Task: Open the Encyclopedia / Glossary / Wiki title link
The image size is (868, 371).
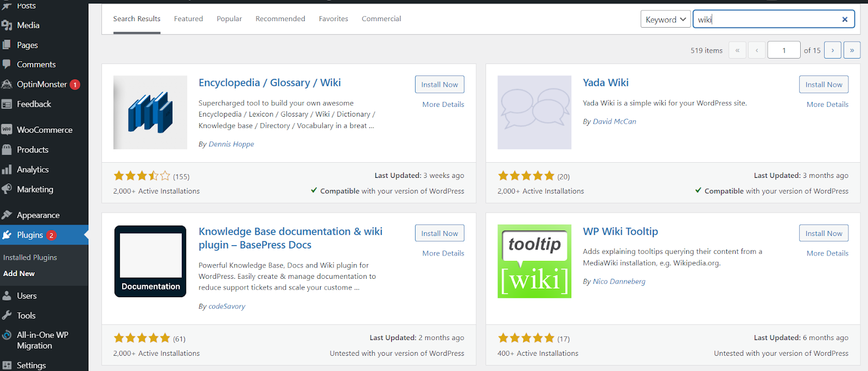Action: click(270, 82)
